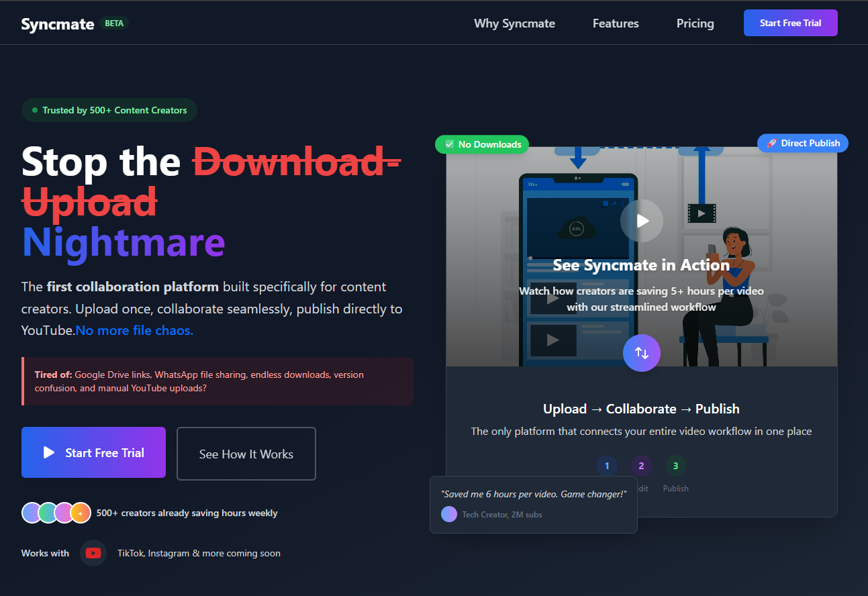This screenshot has height=596, width=868.
Task: Click the "Tech Creator, 2M subs" caption
Action: pos(502,515)
